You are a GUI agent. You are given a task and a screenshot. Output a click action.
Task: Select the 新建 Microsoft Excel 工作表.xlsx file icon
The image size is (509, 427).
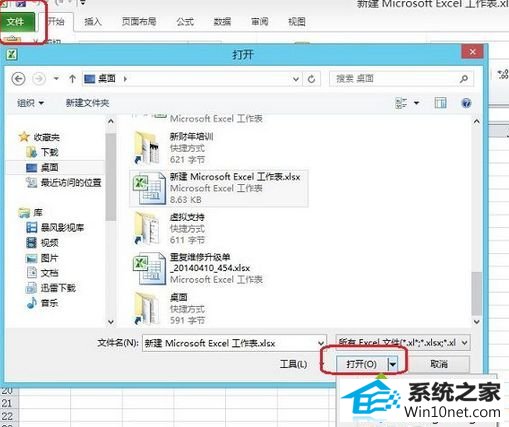(x=149, y=188)
